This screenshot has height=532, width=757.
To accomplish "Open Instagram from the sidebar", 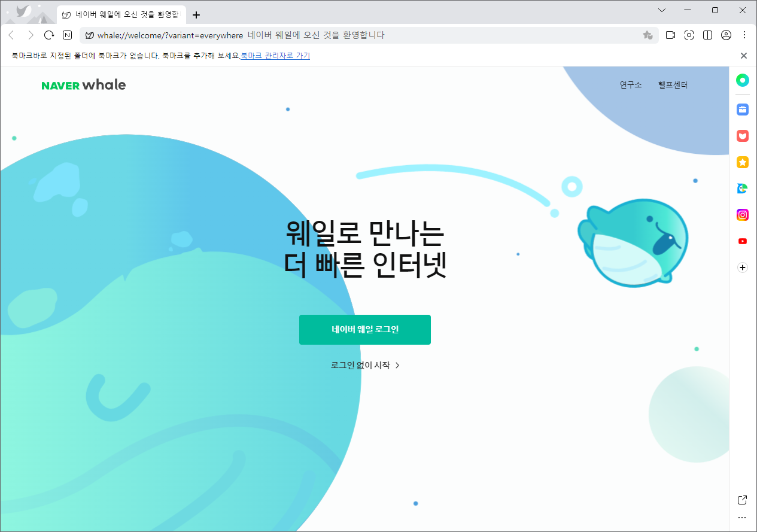I will (743, 215).
